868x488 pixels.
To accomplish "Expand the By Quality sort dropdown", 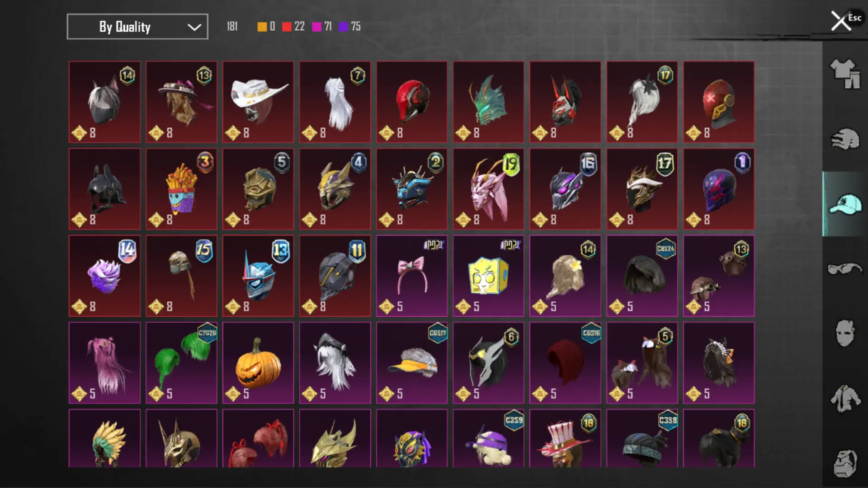I will 137,27.
